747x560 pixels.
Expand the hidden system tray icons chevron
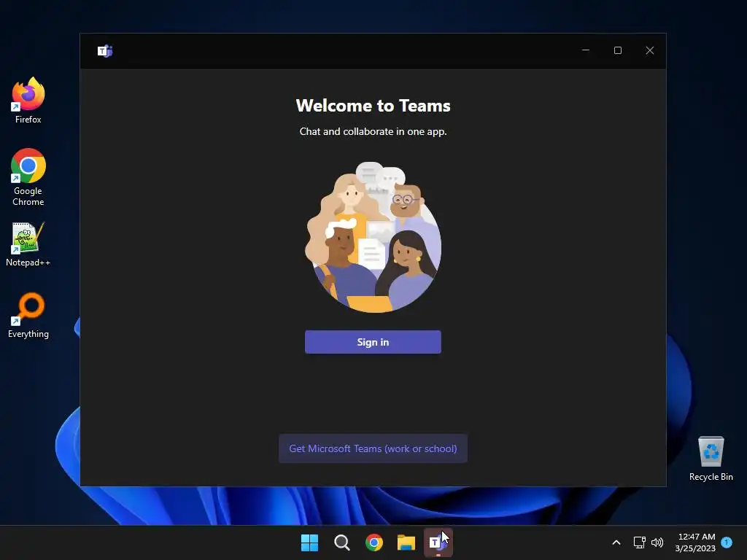(616, 542)
